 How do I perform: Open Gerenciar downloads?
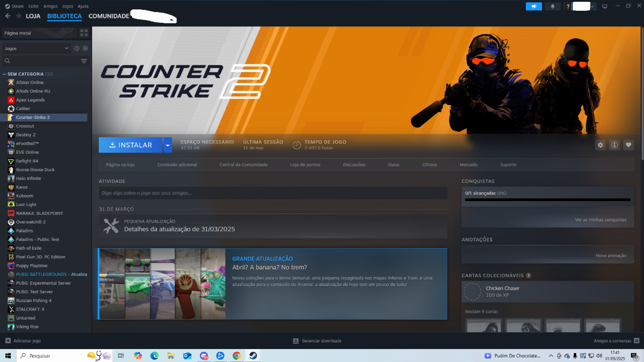tap(317, 341)
